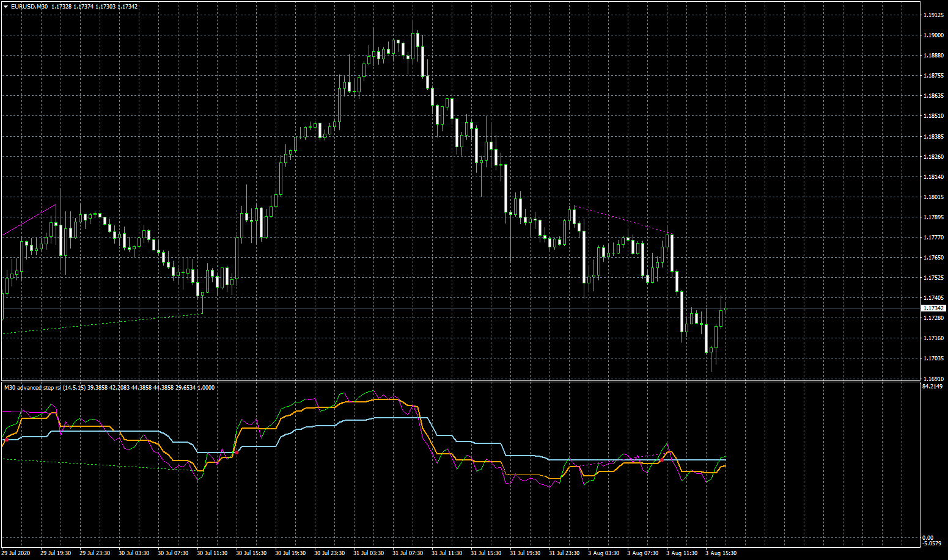The height and width of the screenshot is (560, 948).
Task: Click the -5.0579 indicator scale value
Action: coord(932,543)
